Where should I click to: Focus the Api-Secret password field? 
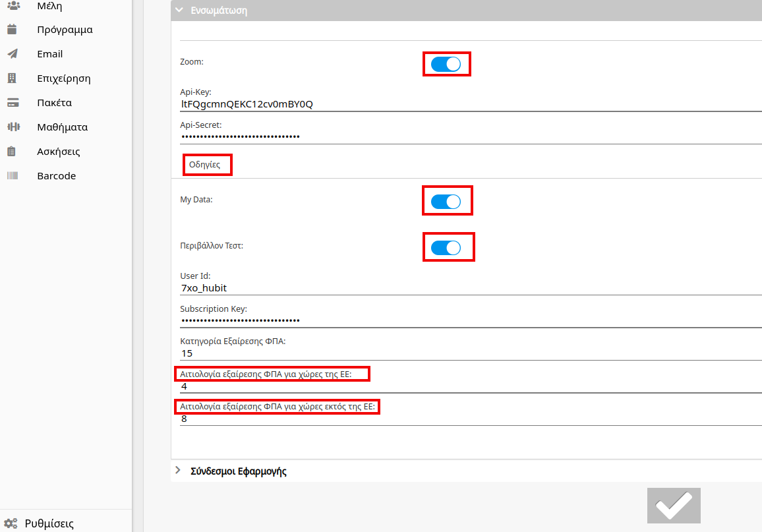point(471,137)
